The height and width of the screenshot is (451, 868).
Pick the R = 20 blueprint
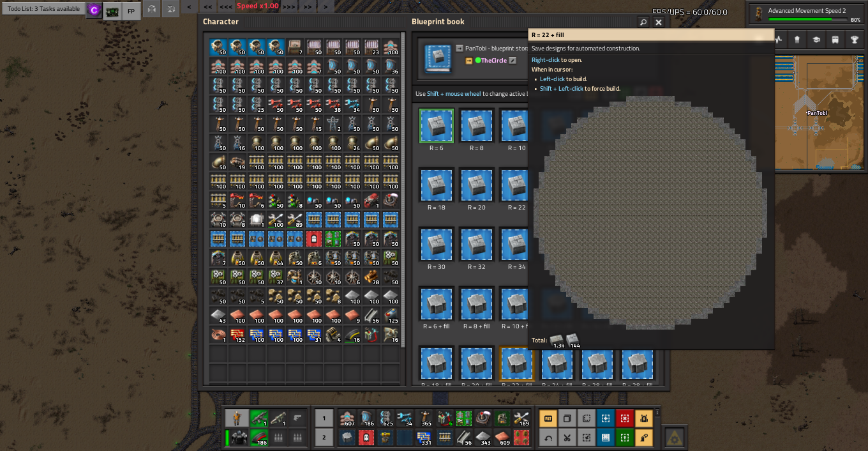476,185
